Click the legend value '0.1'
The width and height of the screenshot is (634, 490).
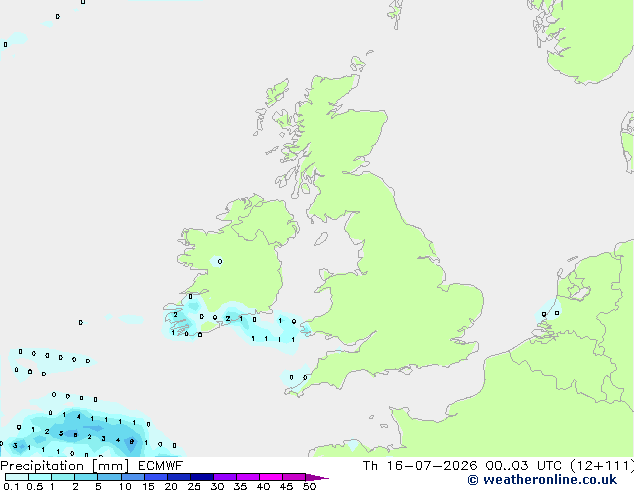[11, 486]
